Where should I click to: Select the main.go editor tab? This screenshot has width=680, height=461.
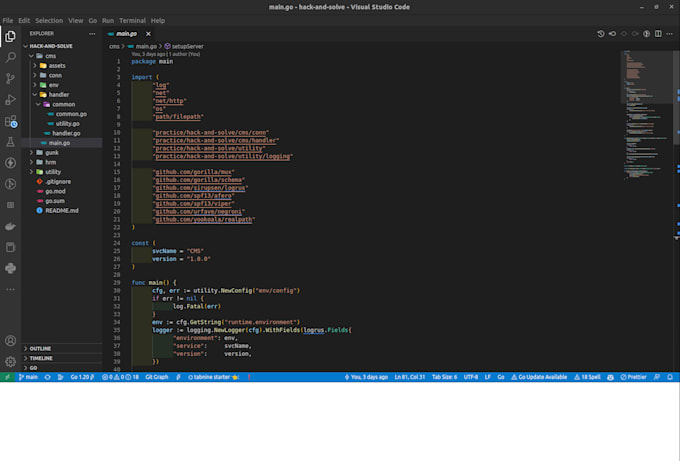coord(126,34)
